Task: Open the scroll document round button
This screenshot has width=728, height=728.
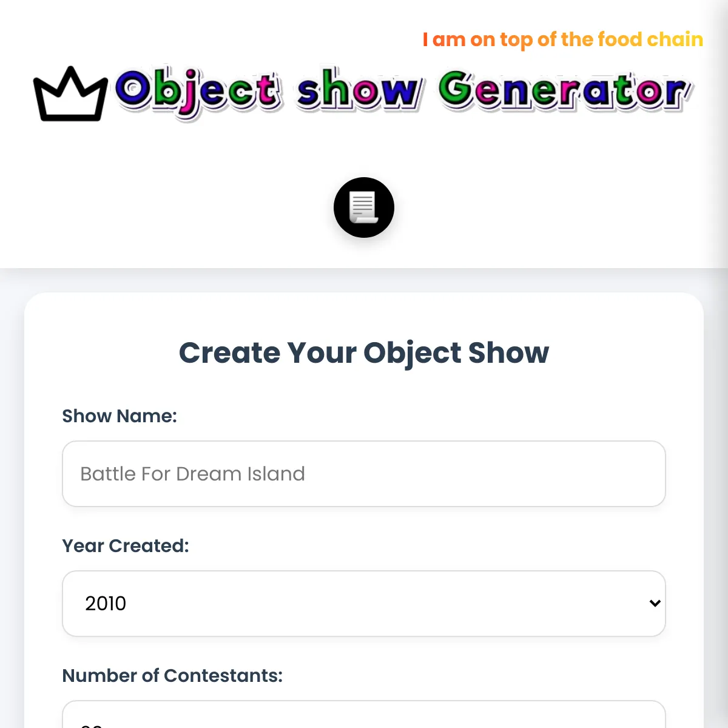Action: point(364,207)
